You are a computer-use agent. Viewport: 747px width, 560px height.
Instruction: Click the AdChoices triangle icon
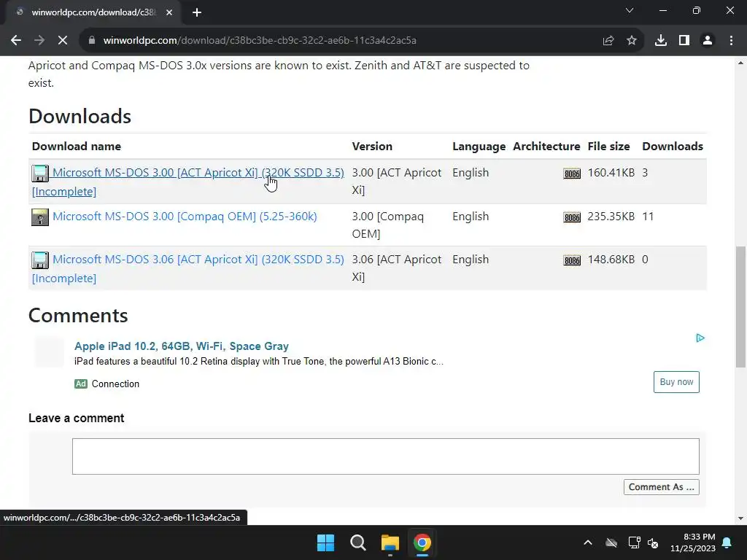700,338
